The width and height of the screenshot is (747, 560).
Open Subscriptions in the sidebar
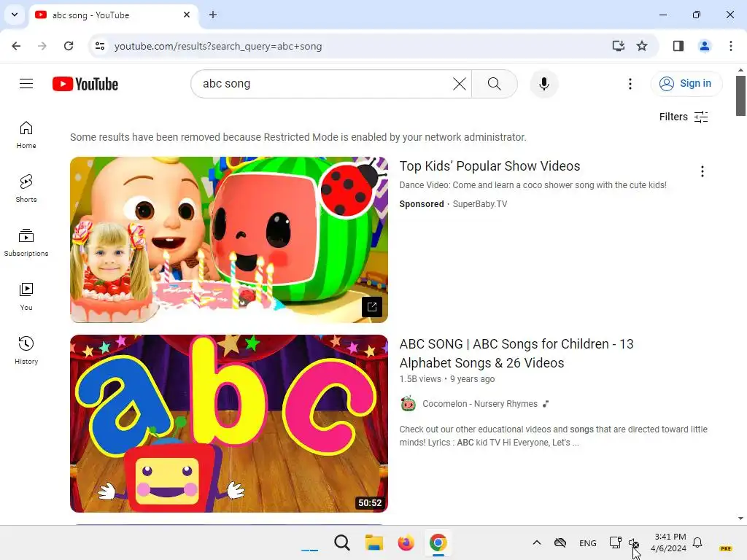point(26,242)
